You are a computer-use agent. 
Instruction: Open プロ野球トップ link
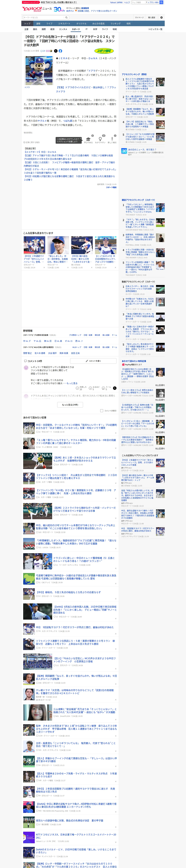[x=75, y=335]
